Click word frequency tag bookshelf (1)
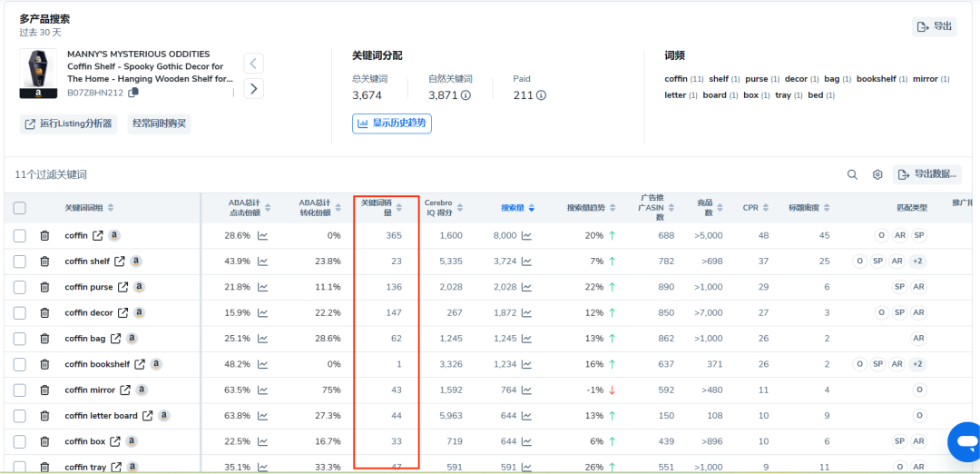This screenshot has height=474, width=980. click(882, 79)
